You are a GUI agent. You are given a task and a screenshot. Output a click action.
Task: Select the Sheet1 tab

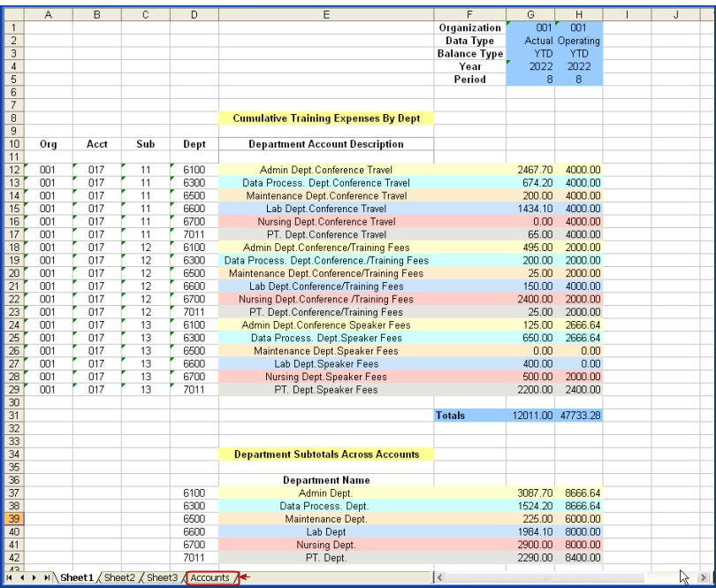(77, 578)
